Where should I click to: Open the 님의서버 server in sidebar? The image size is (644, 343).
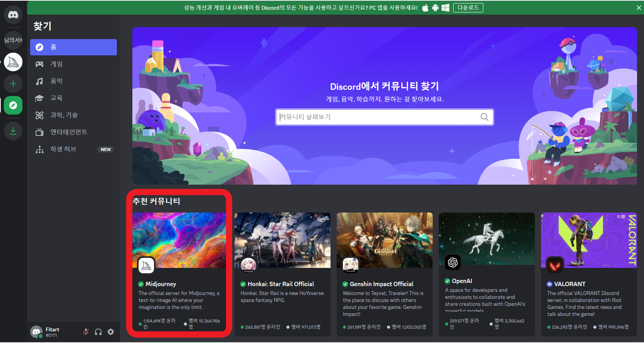13,40
